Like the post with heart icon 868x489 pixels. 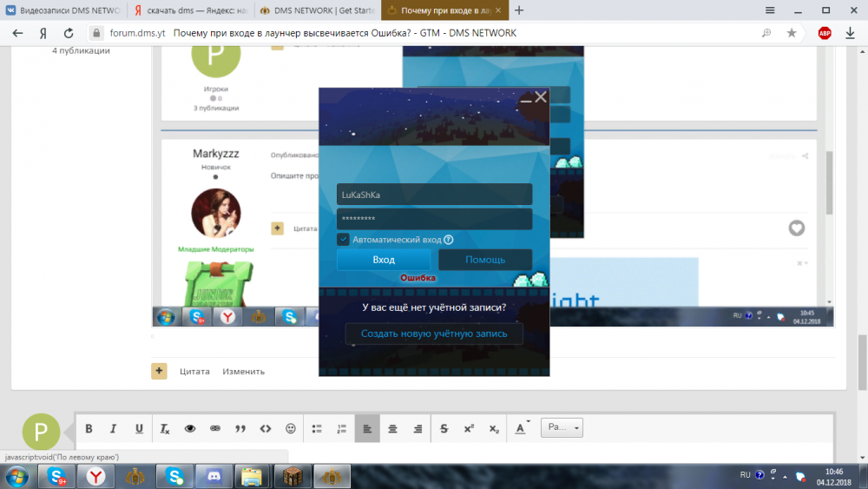pyautogui.click(x=797, y=228)
